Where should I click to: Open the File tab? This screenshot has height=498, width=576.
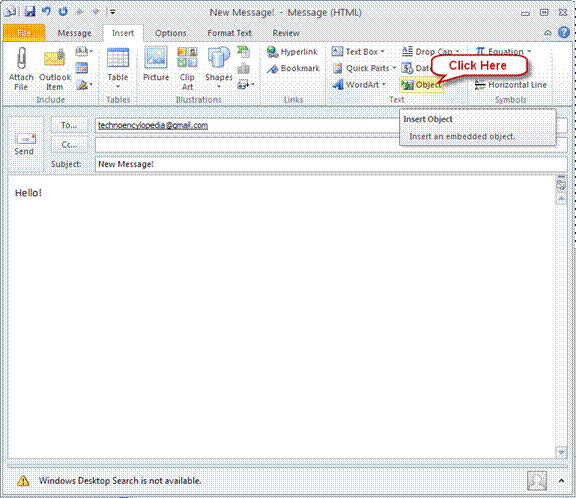pos(24,33)
